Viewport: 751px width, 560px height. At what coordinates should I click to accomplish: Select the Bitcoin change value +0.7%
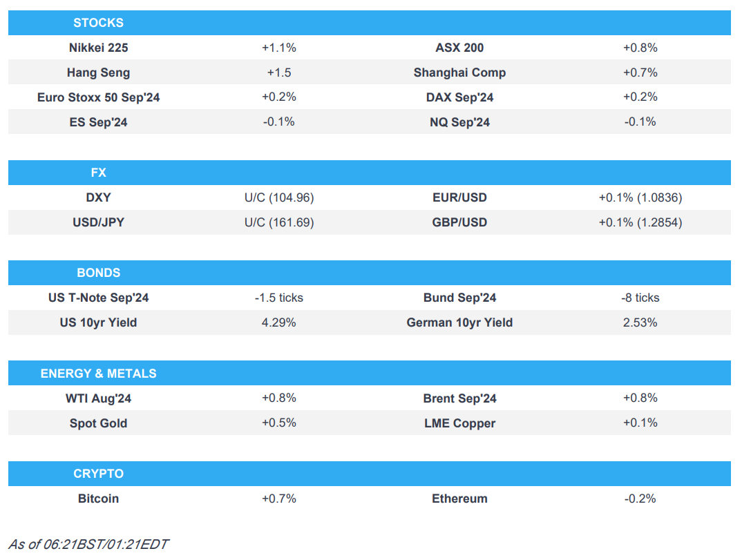tap(278, 499)
